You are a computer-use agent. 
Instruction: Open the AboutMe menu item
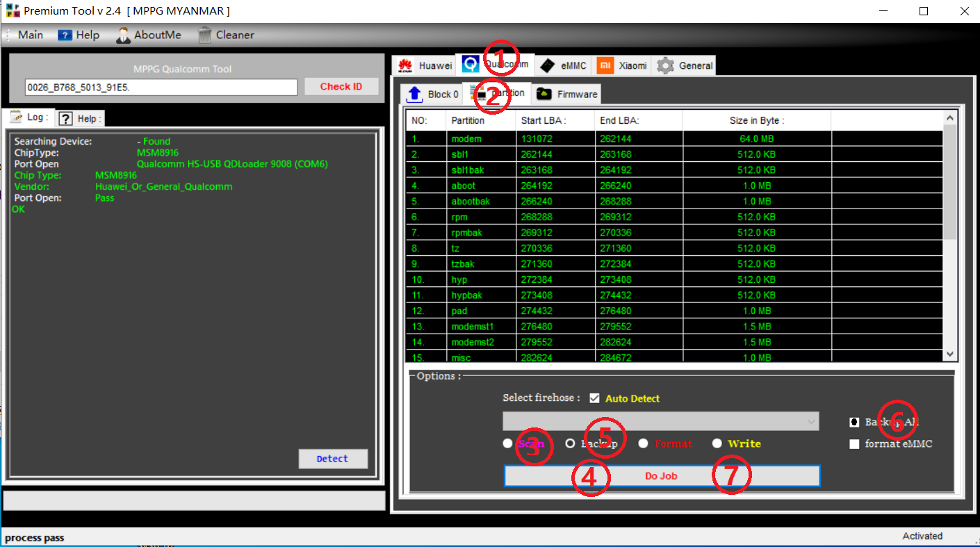point(149,35)
